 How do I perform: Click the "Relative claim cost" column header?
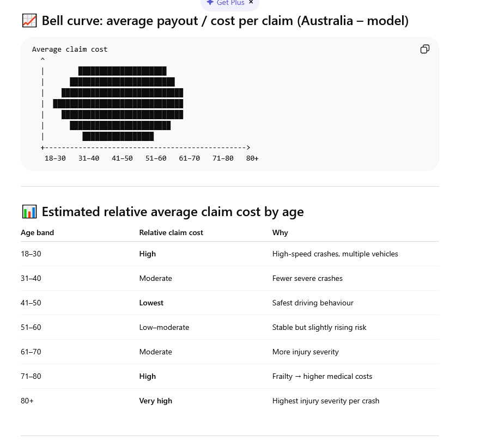click(x=171, y=232)
